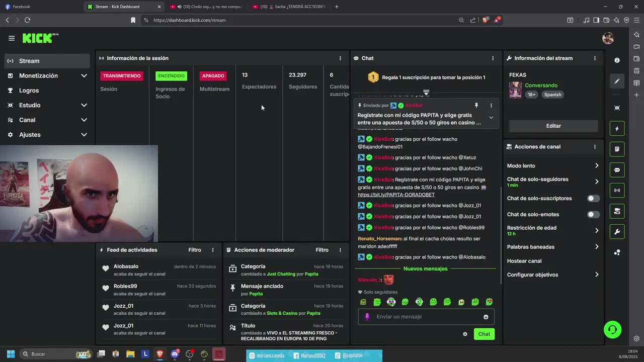Reload the page with browser refresh button
Screen dimensions: 644x362
click(x=27, y=20)
